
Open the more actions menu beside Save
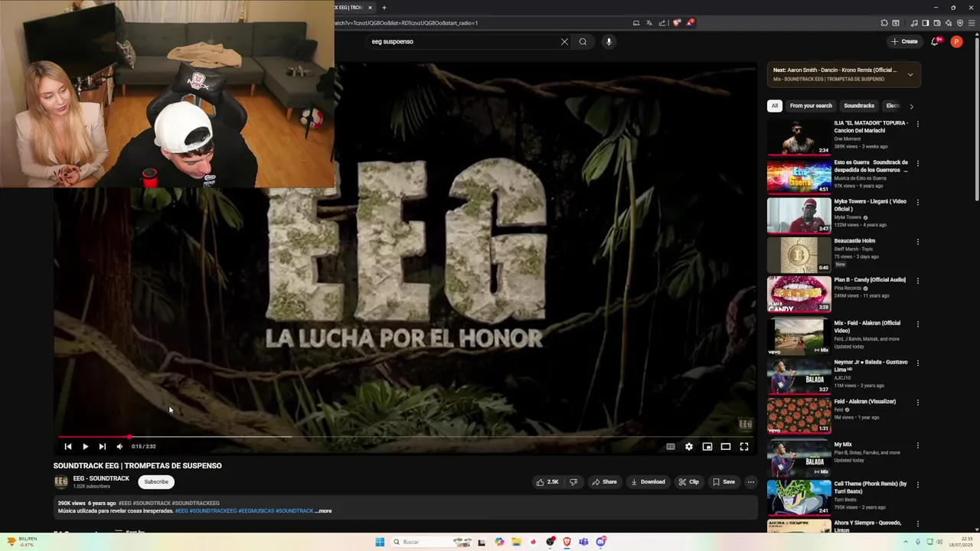point(750,482)
